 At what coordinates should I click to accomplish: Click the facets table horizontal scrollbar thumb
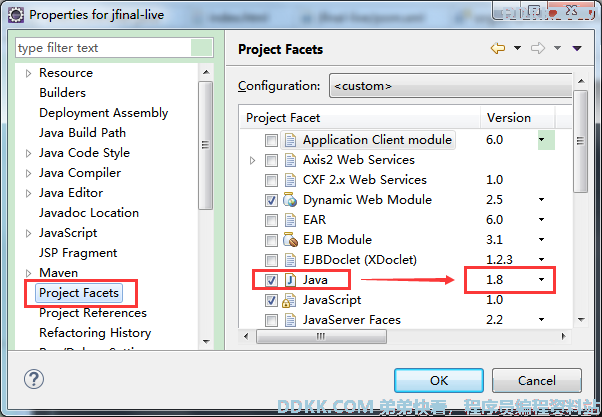coord(321,337)
